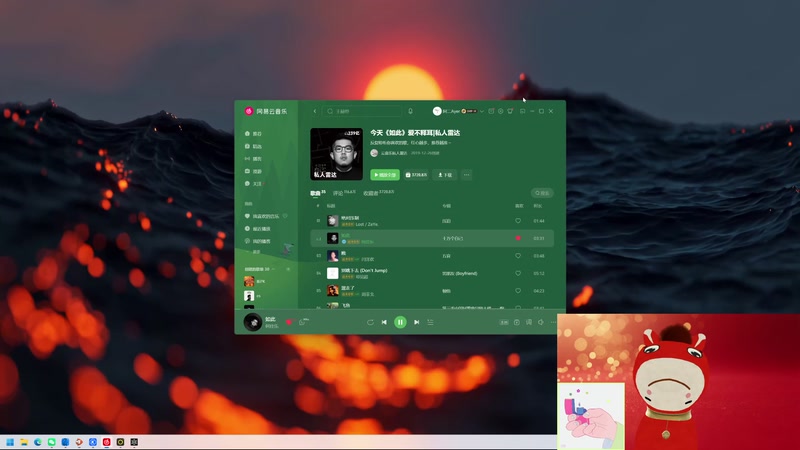Open the playlist creator's avatar under the title

(x=374, y=153)
